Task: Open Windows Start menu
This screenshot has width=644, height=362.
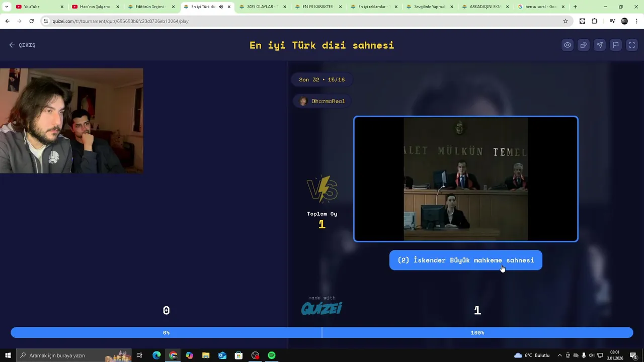Action: 8,355
